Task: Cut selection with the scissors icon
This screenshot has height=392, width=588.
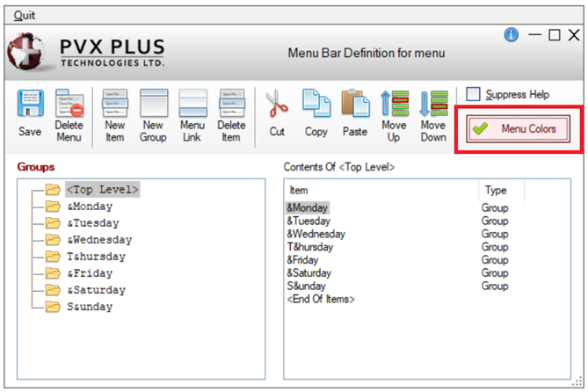Action: [277, 105]
